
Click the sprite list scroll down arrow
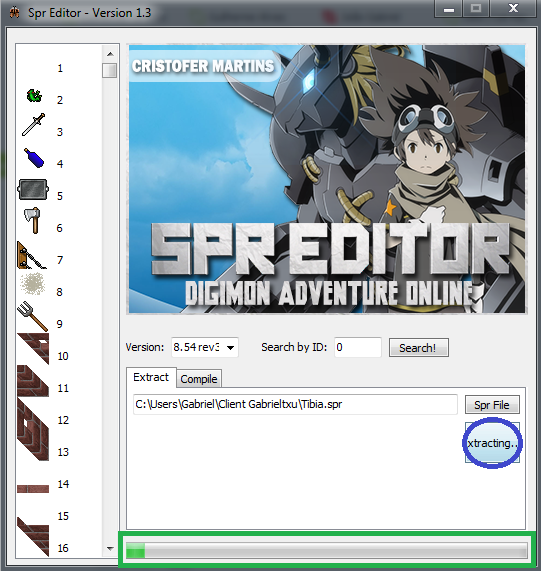pyautogui.click(x=110, y=548)
